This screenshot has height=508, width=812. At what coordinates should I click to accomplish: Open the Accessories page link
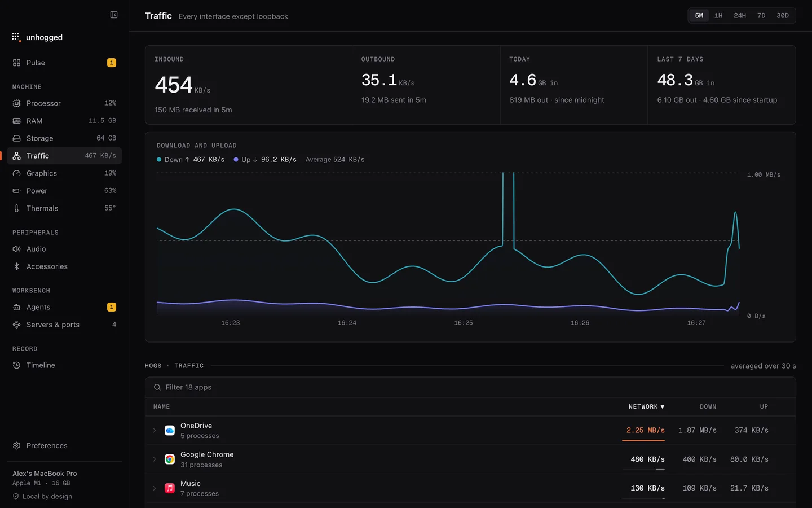coord(64,266)
